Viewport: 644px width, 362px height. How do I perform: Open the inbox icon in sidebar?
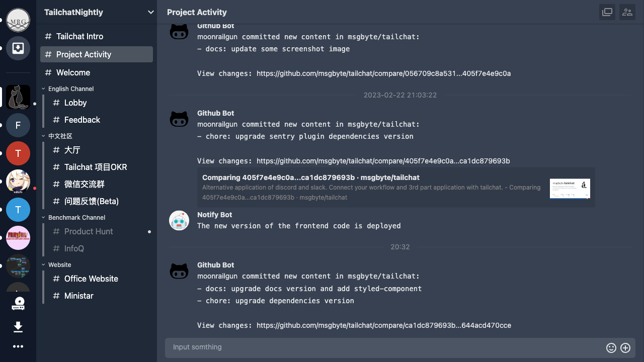(18, 48)
